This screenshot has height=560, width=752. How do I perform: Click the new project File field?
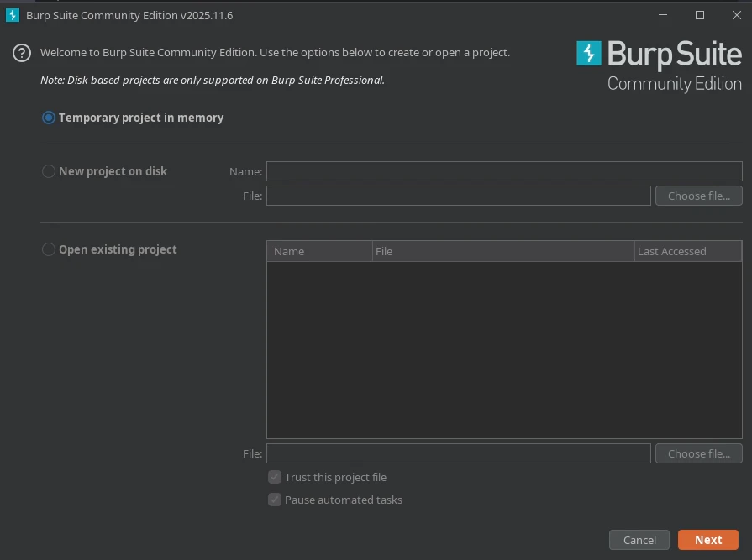pos(459,196)
